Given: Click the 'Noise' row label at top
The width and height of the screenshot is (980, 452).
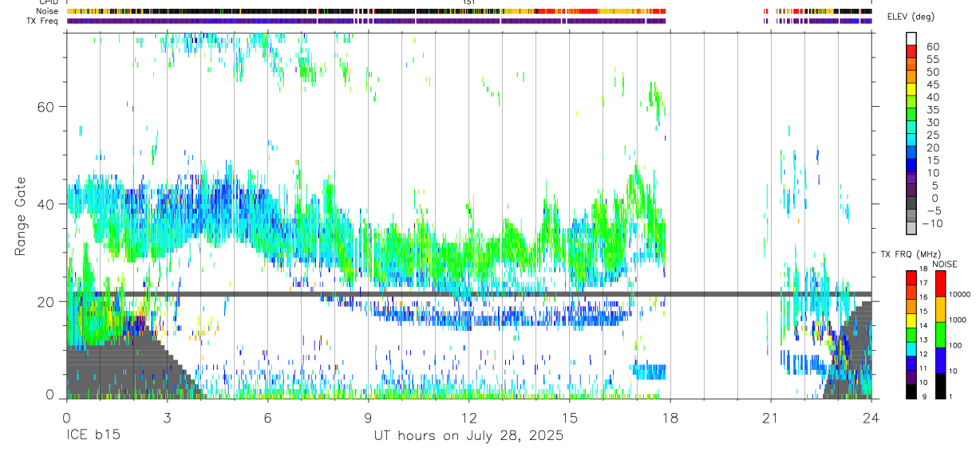Looking at the screenshot, I should click(48, 11).
